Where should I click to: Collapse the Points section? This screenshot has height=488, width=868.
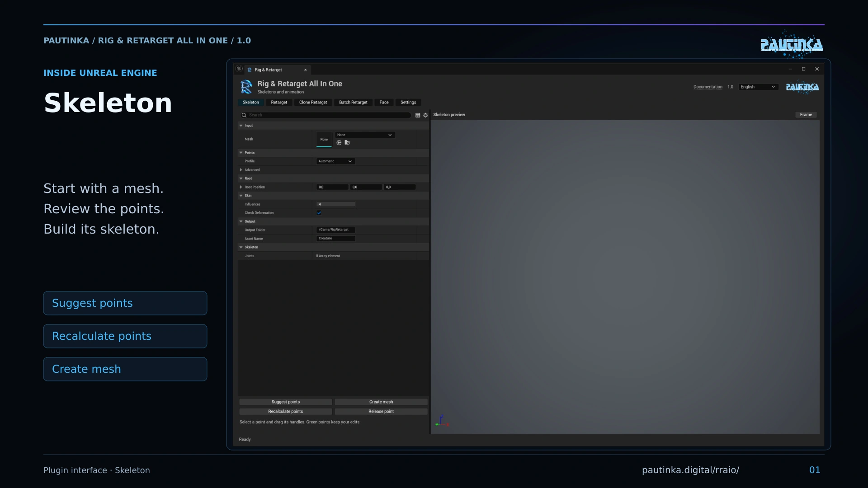click(x=241, y=153)
